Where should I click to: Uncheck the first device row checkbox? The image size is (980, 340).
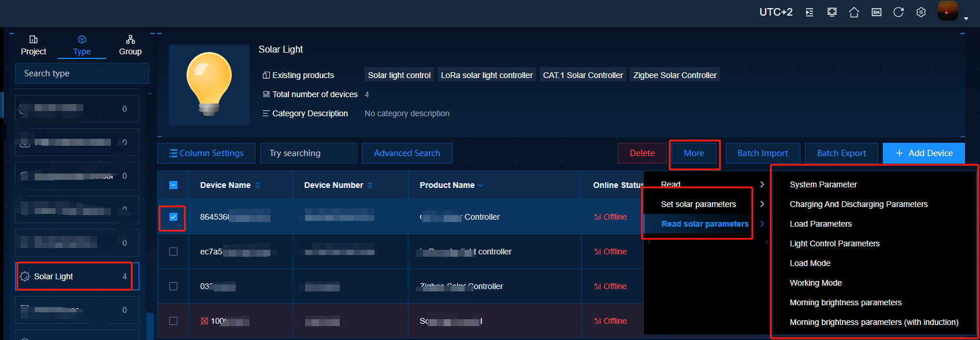[173, 217]
